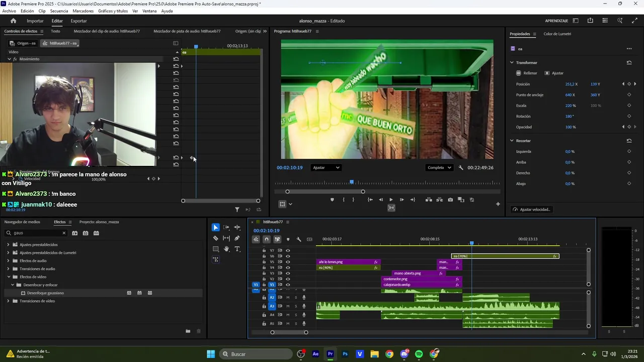Switch to Color de Lumetri tab
Image resolution: width=644 pixels, height=362 pixels.
pyautogui.click(x=557, y=34)
